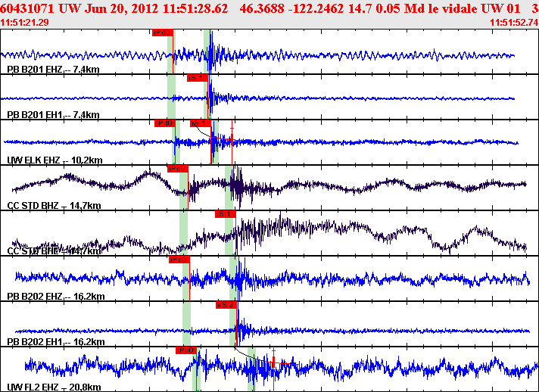Click the end time 11:51:52.74 label
539x392 pixels.
(514, 23)
